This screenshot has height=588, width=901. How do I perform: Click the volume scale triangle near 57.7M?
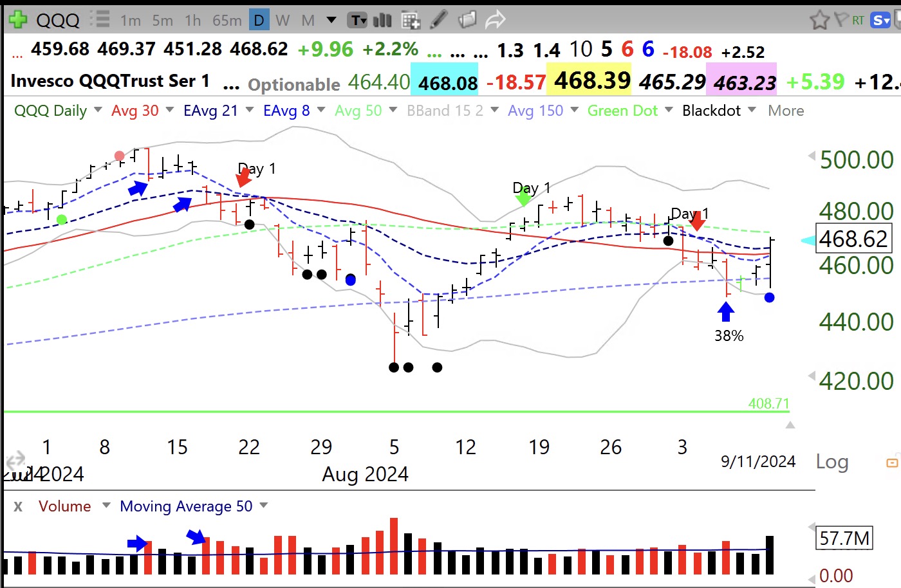[812, 528]
